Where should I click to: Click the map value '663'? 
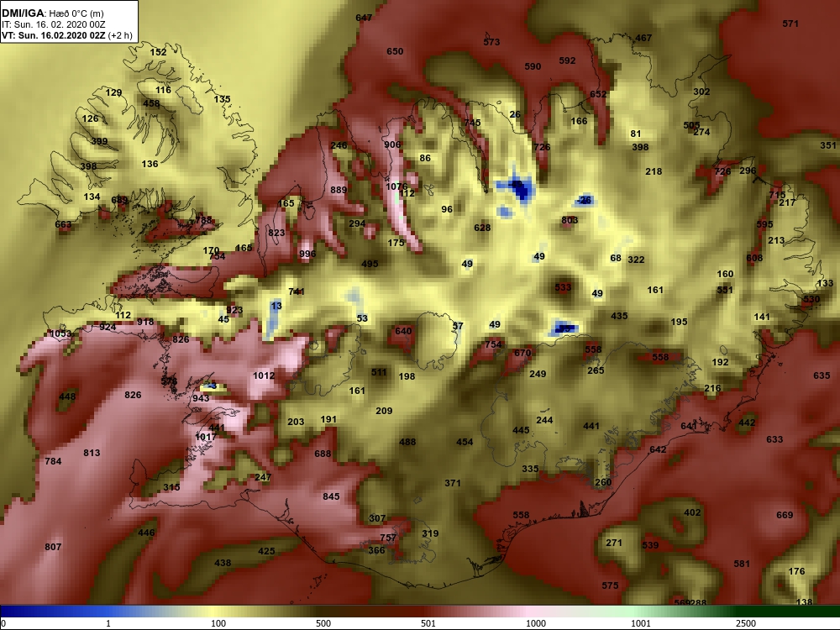pos(63,224)
